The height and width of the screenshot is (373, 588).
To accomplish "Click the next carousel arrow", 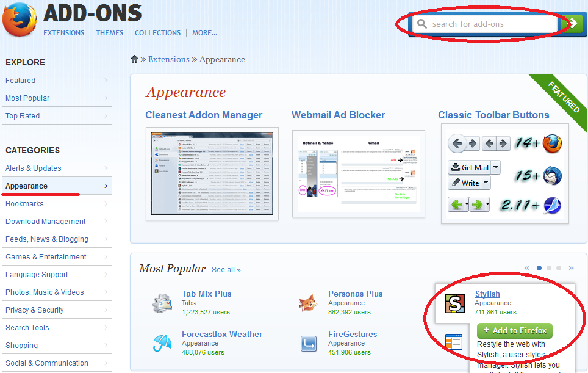I will click(x=571, y=267).
